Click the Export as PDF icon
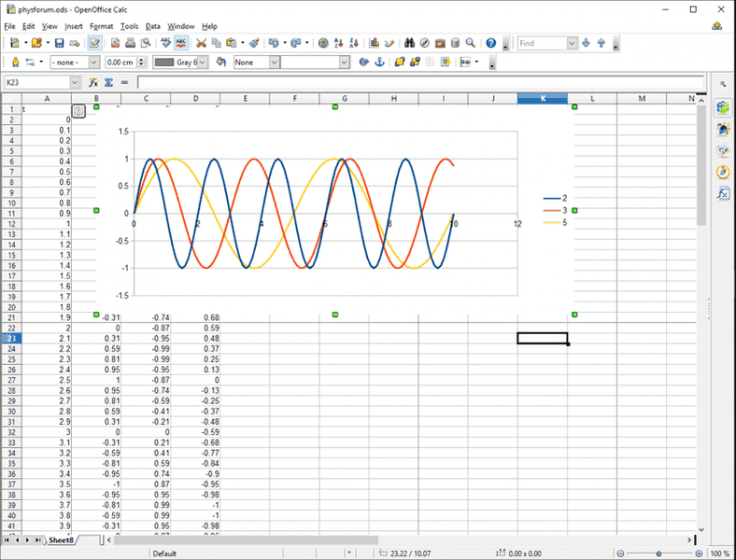 coord(114,43)
